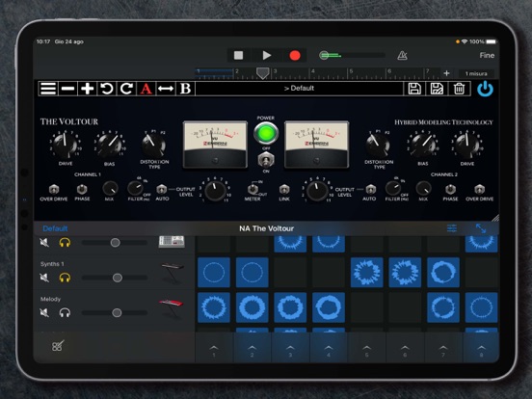Toggle the Link switch
This screenshot has height=399, width=532.
coord(284,189)
